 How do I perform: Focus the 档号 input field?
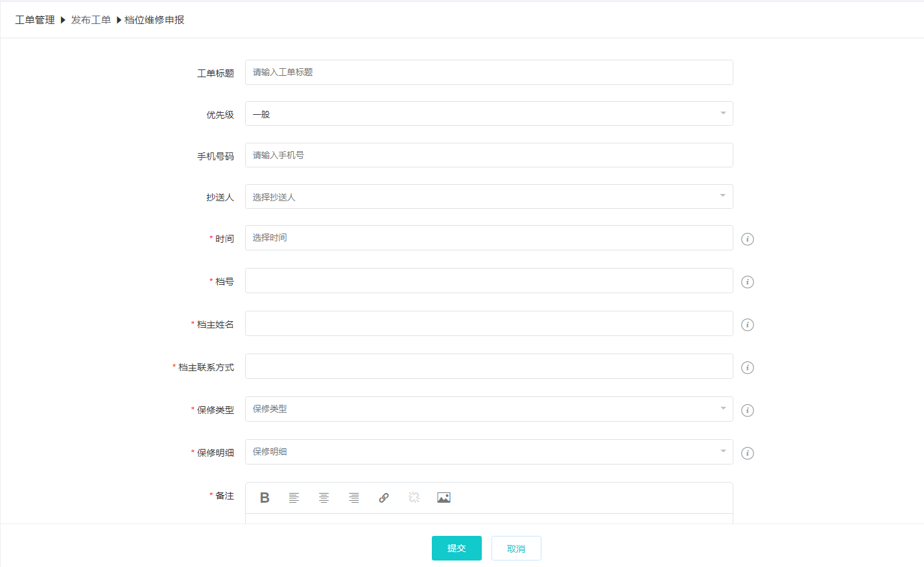(489, 280)
